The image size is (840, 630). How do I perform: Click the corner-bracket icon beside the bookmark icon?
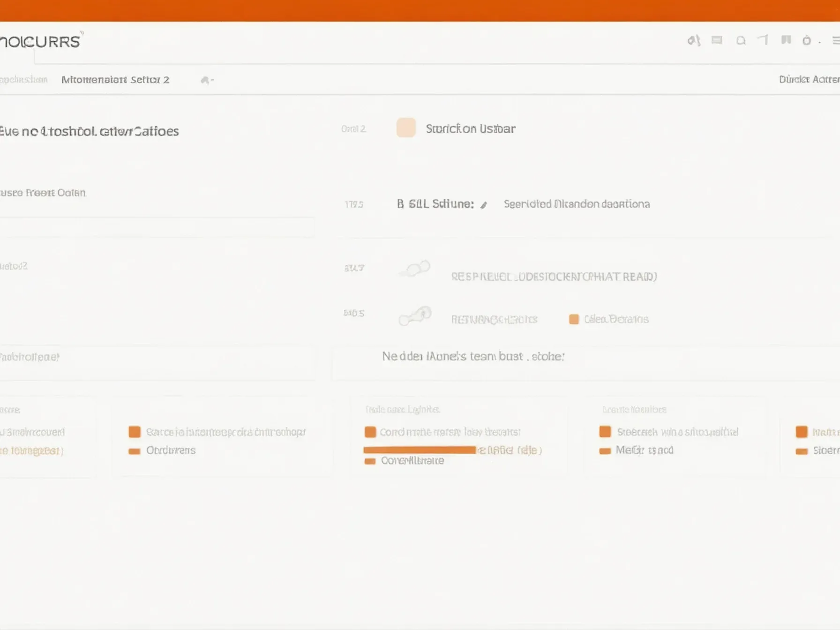point(763,40)
